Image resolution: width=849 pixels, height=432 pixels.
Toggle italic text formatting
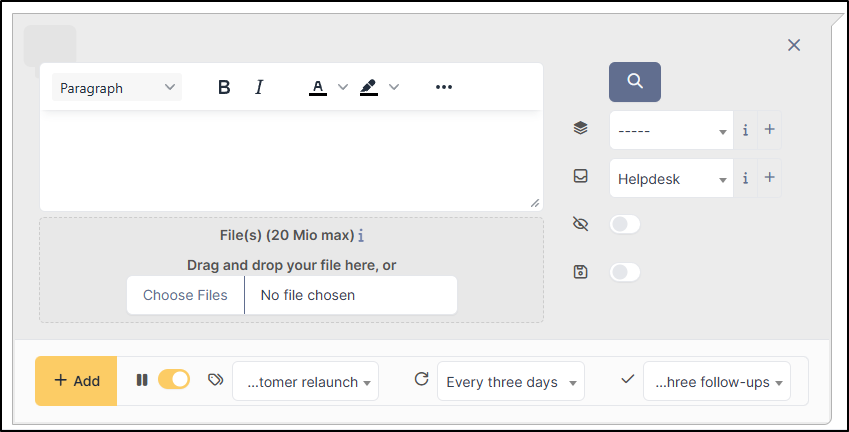pyautogui.click(x=259, y=88)
